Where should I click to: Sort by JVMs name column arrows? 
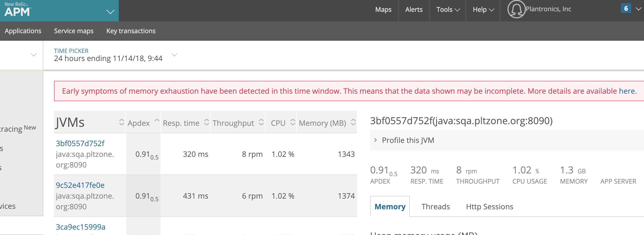coord(121,122)
